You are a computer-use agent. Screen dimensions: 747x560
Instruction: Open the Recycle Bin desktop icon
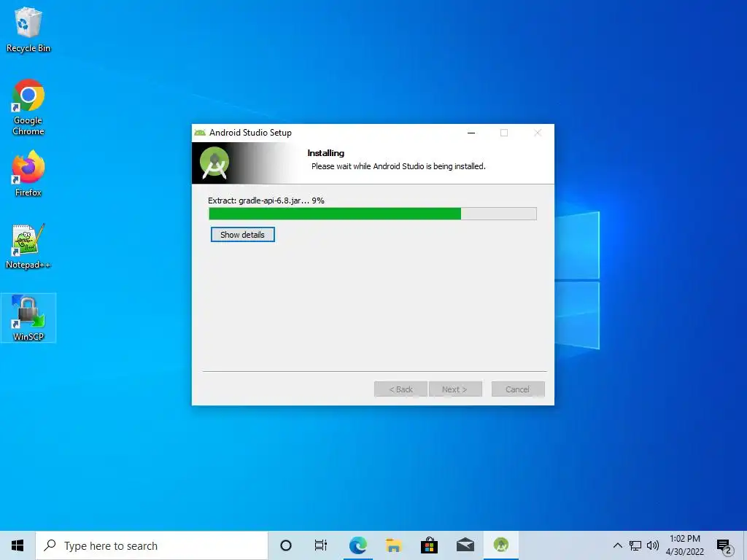pos(28,30)
